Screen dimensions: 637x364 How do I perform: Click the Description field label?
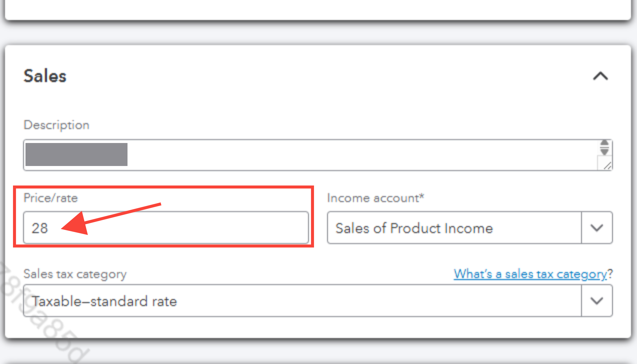tap(56, 125)
